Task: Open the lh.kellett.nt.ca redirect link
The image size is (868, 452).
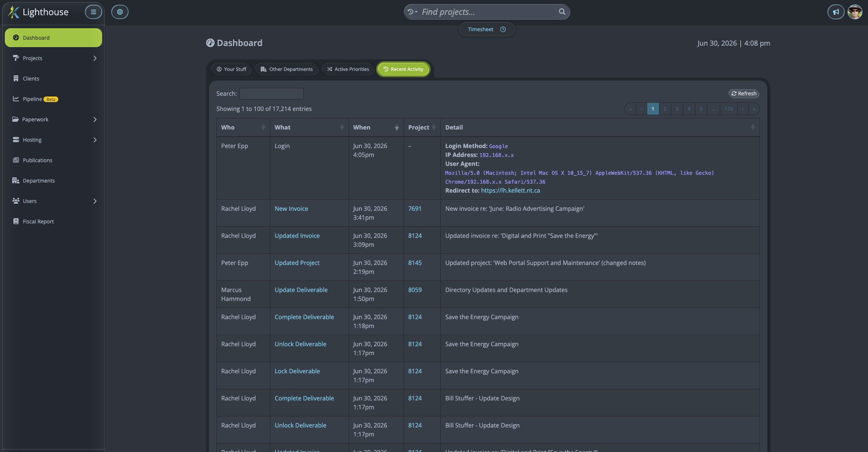Action: tap(510, 190)
